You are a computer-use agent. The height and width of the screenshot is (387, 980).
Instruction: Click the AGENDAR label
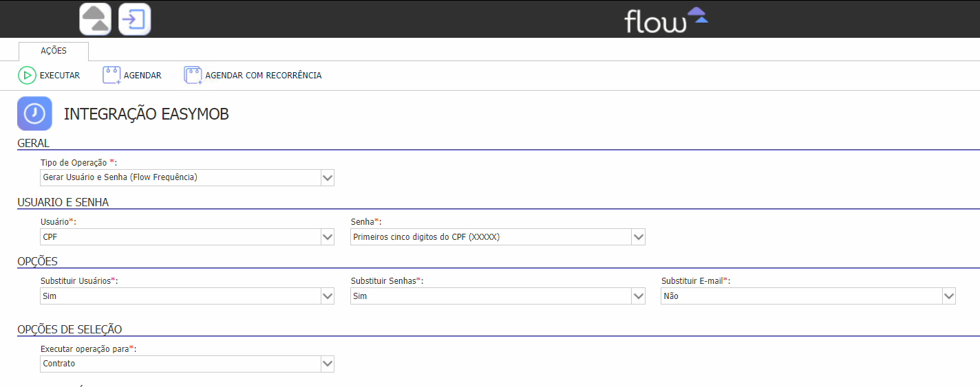click(142, 76)
